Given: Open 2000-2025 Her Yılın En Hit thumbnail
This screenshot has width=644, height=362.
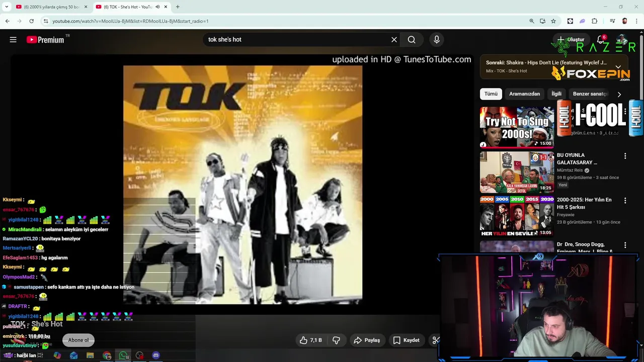Looking at the screenshot, I should [x=517, y=216].
